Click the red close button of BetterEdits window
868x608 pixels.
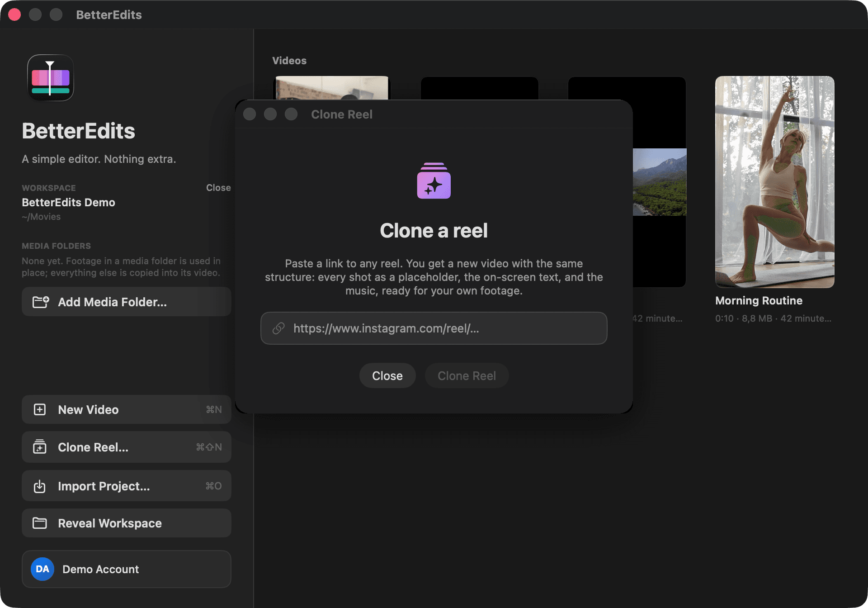14,14
